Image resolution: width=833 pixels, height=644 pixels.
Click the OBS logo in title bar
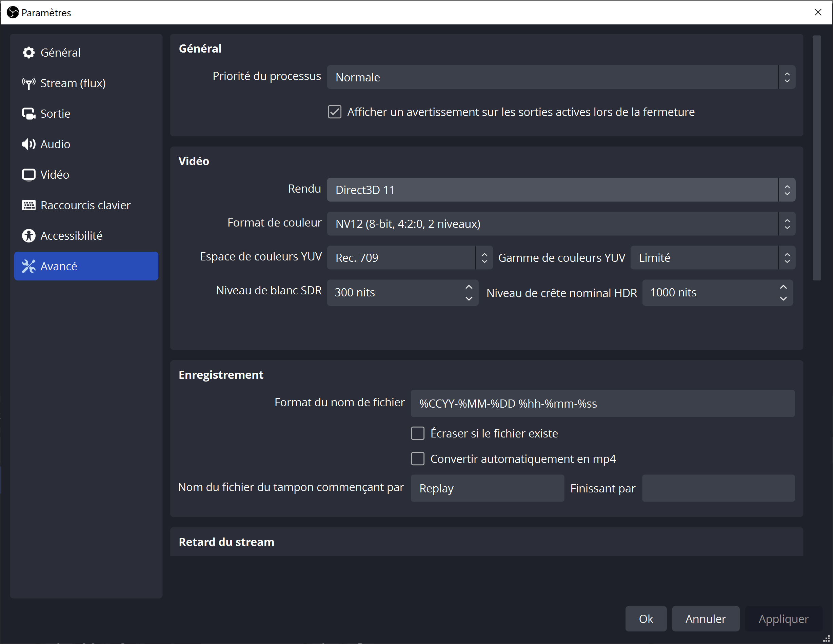click(13, 13)
